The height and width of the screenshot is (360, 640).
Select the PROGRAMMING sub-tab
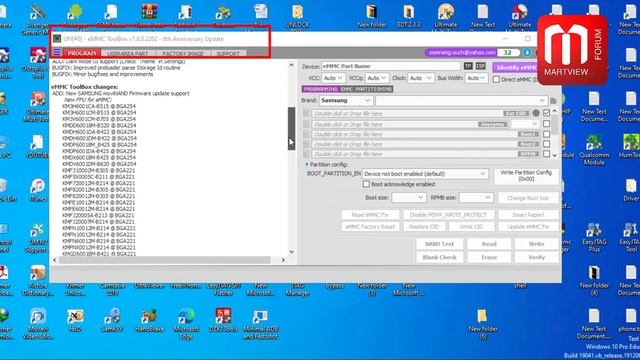tap(320, 89)
